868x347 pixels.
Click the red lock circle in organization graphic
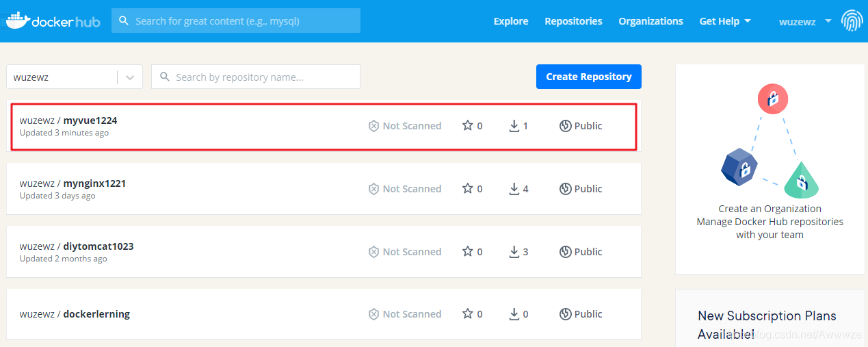(773, 99)
